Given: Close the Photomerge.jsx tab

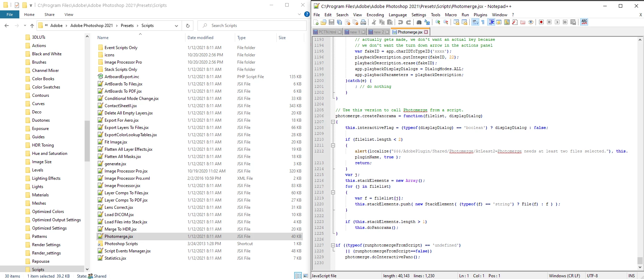Looking at the screenshot, I should pos(426,32).
